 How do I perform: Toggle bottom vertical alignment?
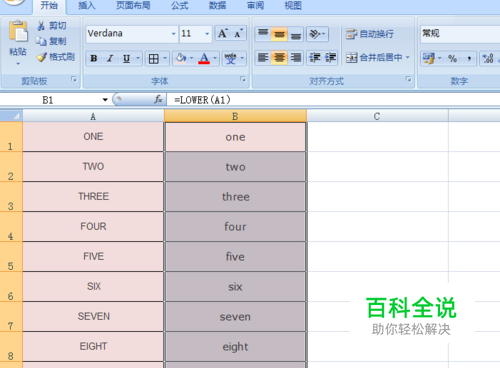pos(295,34)
